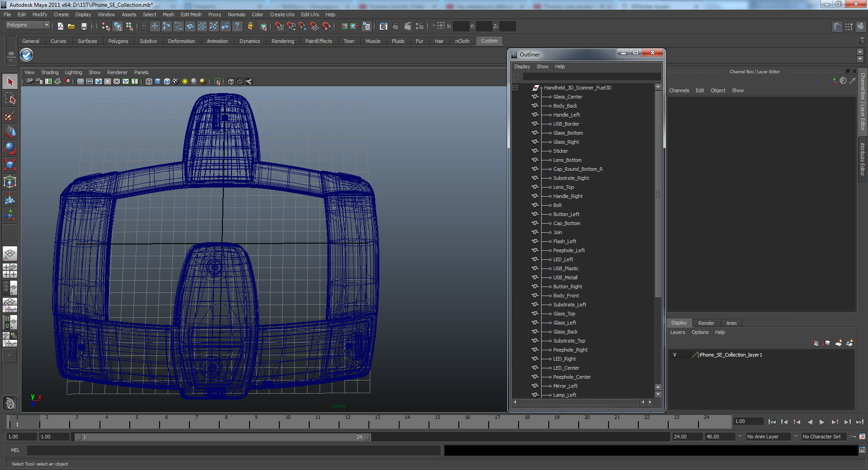Toggle wireframe display in the viewport toolbar
Screen dimensions: 868x470
[x=149, y=81]
